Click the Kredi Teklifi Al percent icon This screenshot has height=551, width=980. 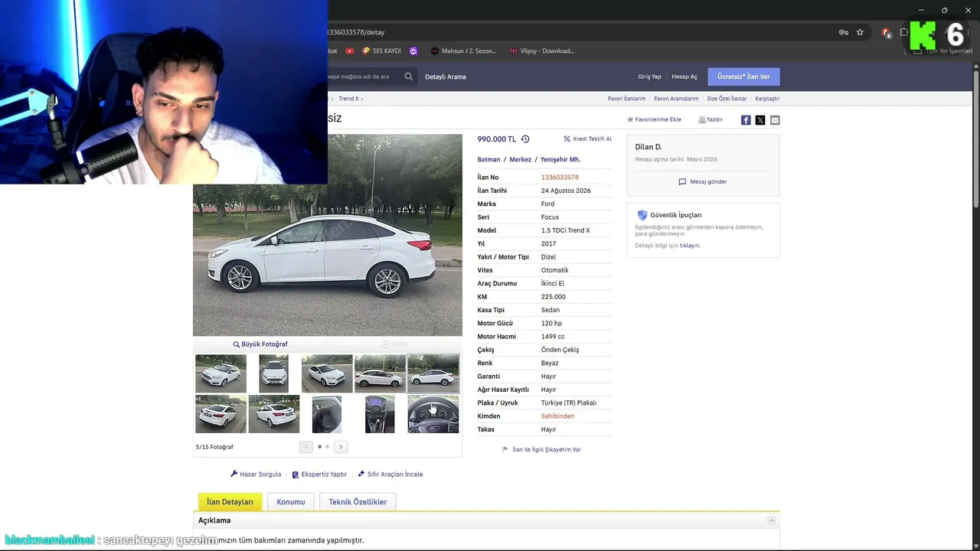[567, 139]
